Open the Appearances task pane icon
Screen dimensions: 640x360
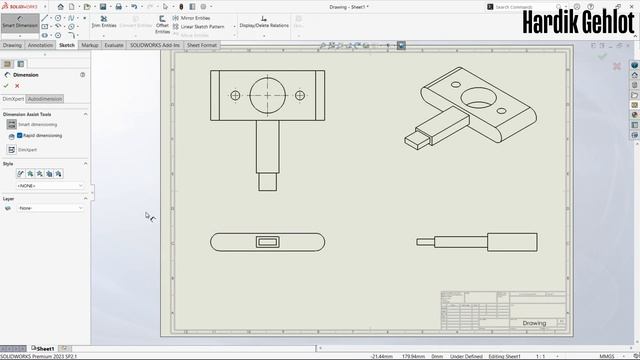tap(634, 115)
